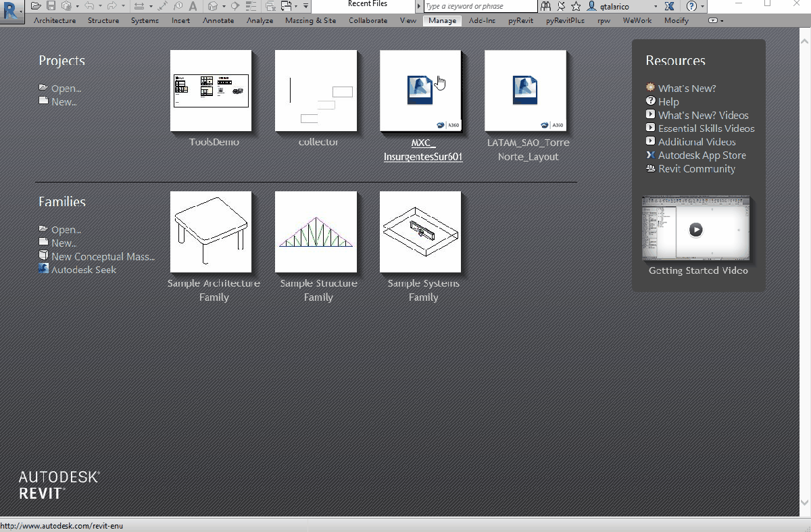811x532 pixels.
Task: Expand the Help dropdown arrow
Action: tap(702, 6)
